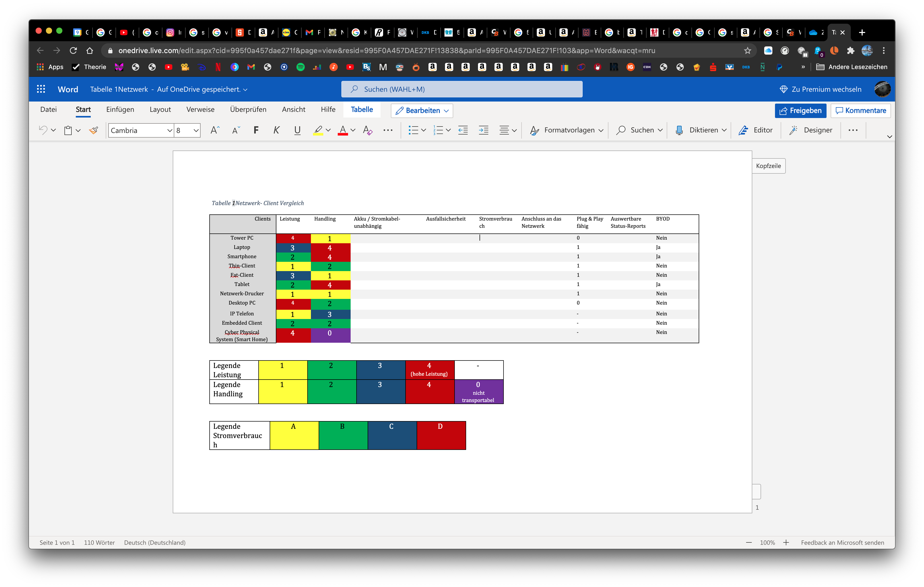Click the Format Painter brush icon
Screen dimensions: 924x587
click(94, 130)
